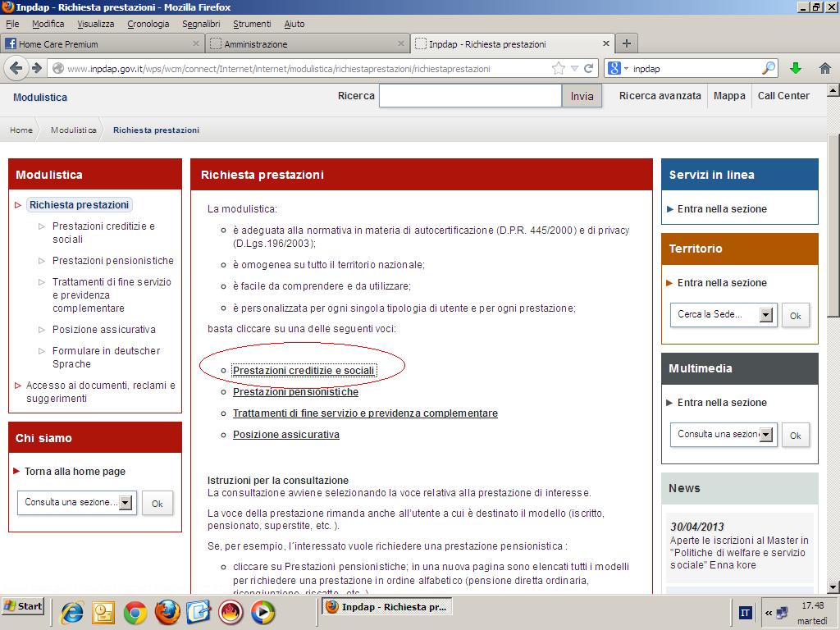Close the Home Care Premium tab
The height and width of the screenshot is (630, 840).
(x=196, y=43)
